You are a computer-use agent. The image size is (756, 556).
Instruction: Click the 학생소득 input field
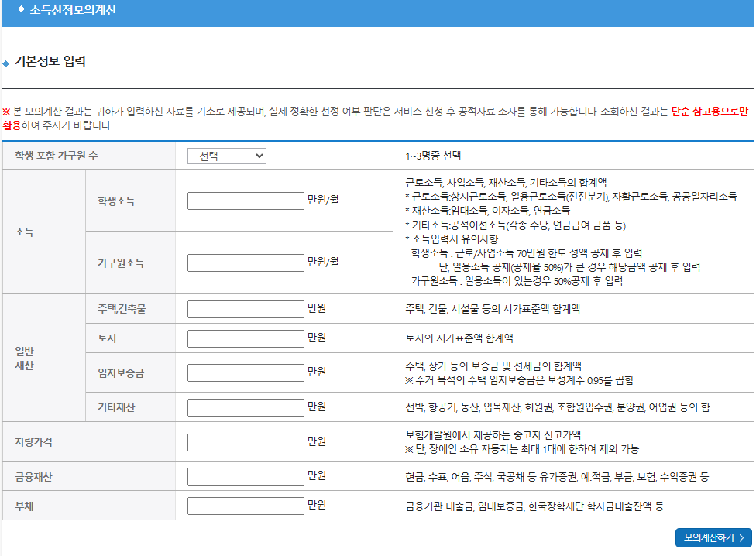click(245, 200)
